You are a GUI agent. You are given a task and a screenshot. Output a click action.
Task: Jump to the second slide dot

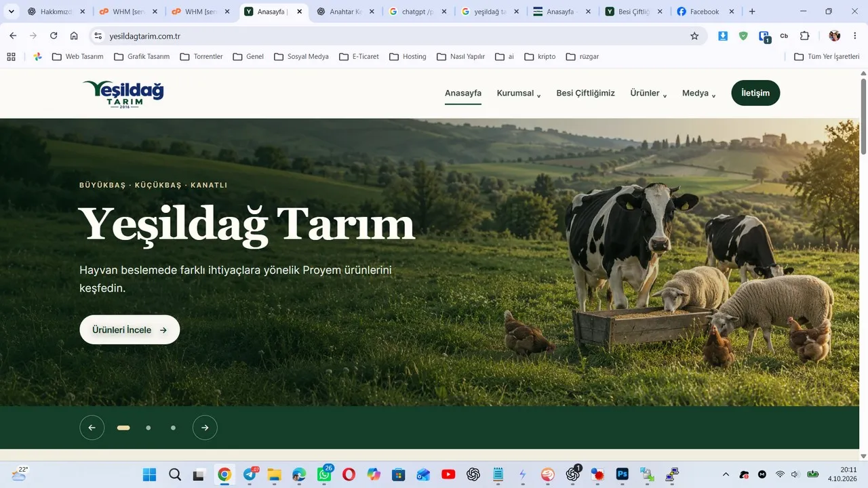tap(149, 428)
